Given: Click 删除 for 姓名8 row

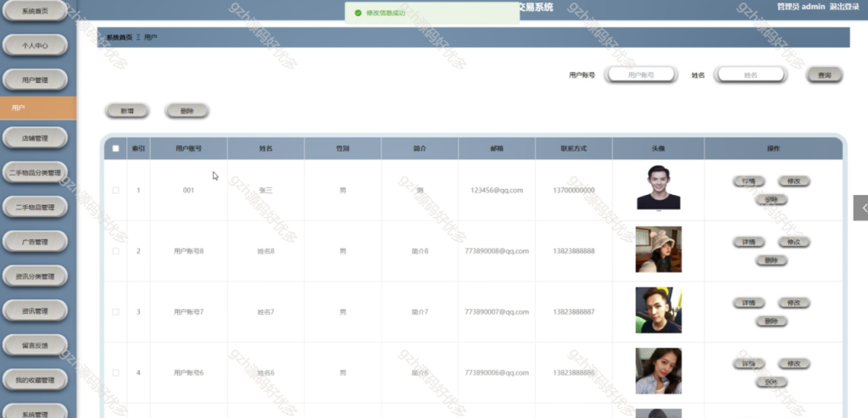Looking at the screenshot, I should pyautogui.click(x=771, y=260).
